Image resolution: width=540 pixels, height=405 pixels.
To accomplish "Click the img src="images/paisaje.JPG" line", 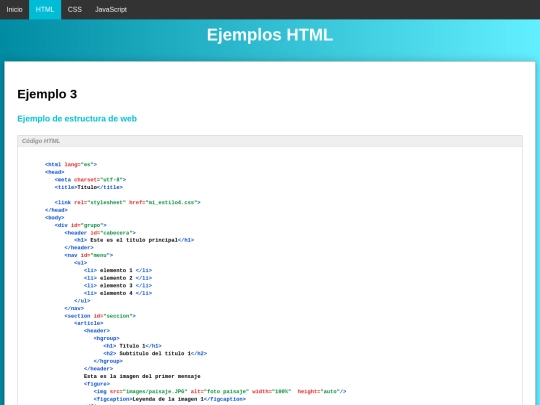I will [220, 391].
